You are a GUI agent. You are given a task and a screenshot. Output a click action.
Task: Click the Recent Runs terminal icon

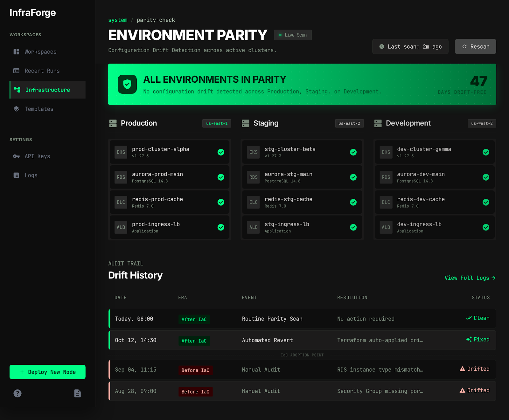click(16, 71)
